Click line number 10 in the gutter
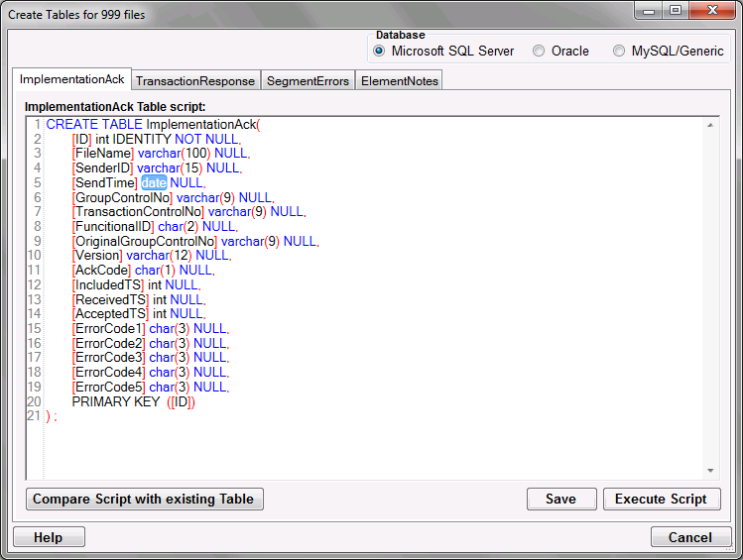The height and width of the screenshot is (560, 743). click(36, 255)
